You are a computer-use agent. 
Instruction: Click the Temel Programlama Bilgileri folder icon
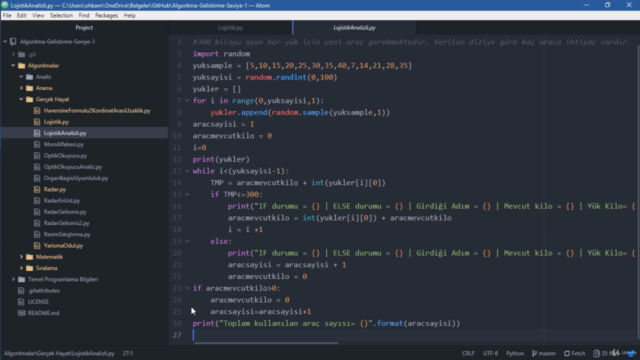tap(22, 279)
